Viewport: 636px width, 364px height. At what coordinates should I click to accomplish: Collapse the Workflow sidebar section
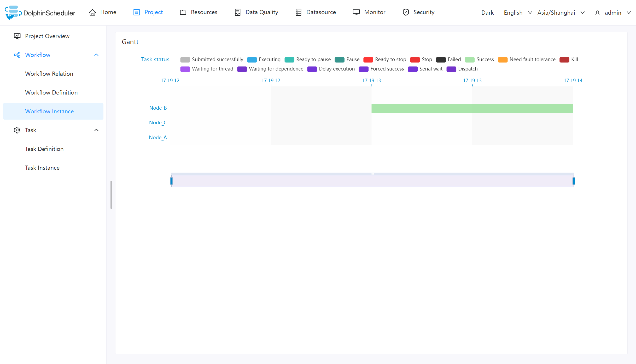[96, 55]
